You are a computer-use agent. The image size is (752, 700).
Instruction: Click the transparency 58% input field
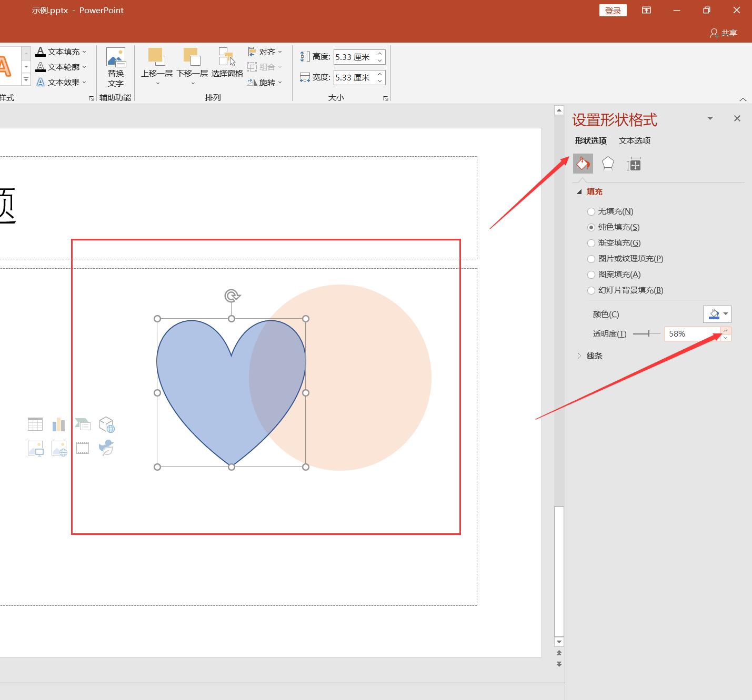692,334
